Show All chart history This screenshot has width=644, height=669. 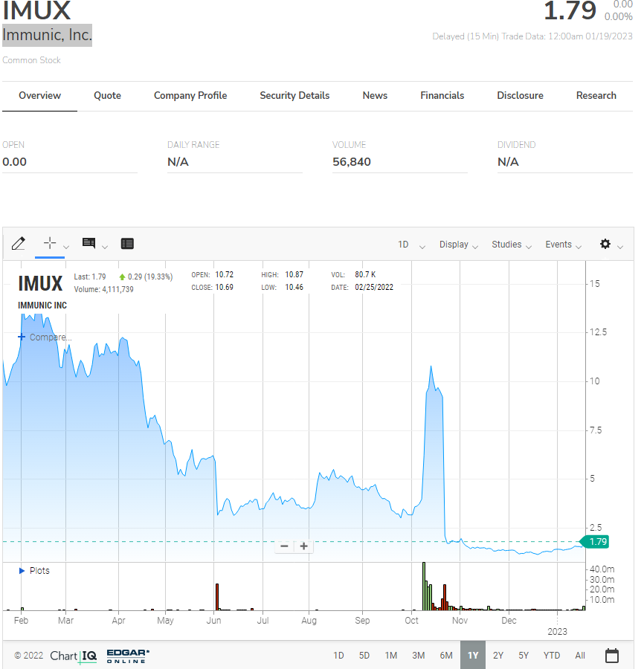[x=580, y=656]
